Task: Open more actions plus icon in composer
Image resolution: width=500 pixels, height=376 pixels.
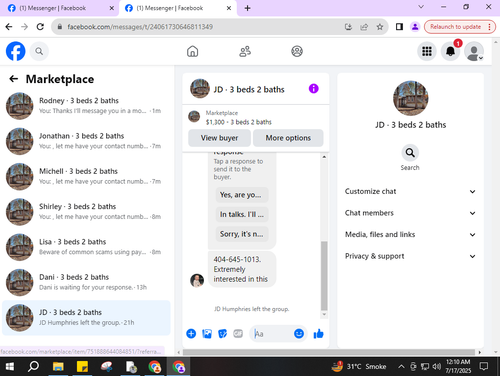Action: click(191, 333)
